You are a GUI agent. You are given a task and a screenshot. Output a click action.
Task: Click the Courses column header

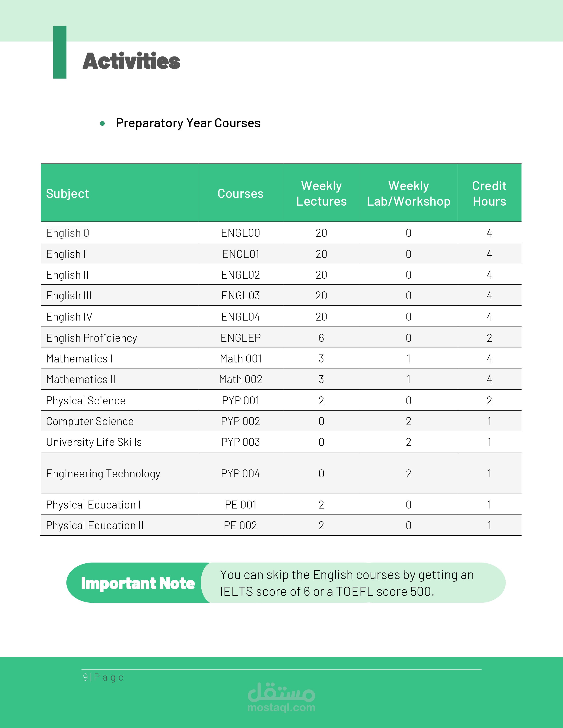[240, 194]
